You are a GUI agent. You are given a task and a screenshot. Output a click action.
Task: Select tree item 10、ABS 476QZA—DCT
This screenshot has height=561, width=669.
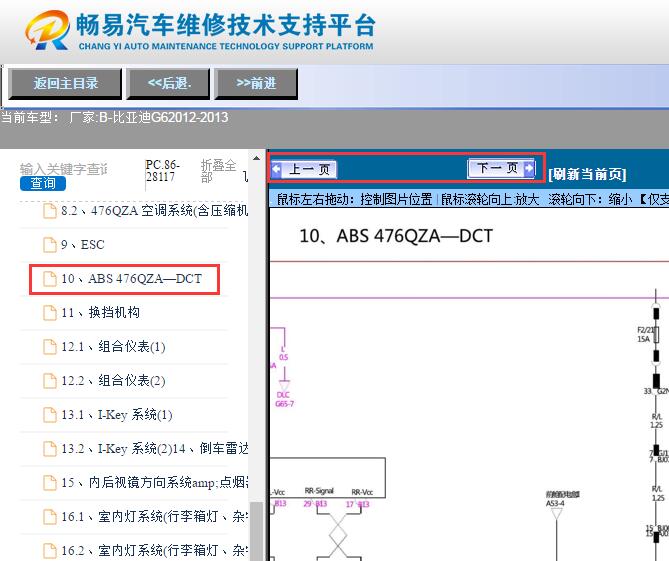tap(131, 279)
